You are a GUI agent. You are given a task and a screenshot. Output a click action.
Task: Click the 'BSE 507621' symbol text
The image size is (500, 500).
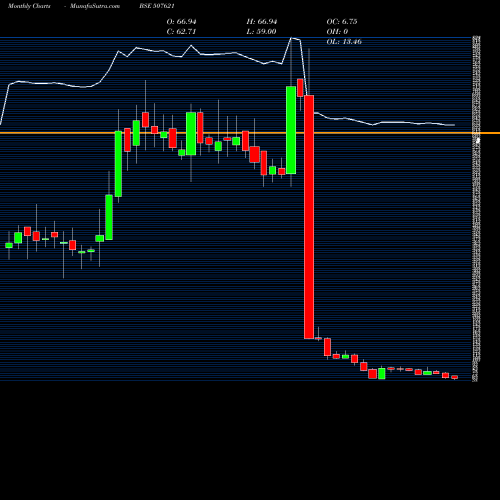click(x=157, y=6)
